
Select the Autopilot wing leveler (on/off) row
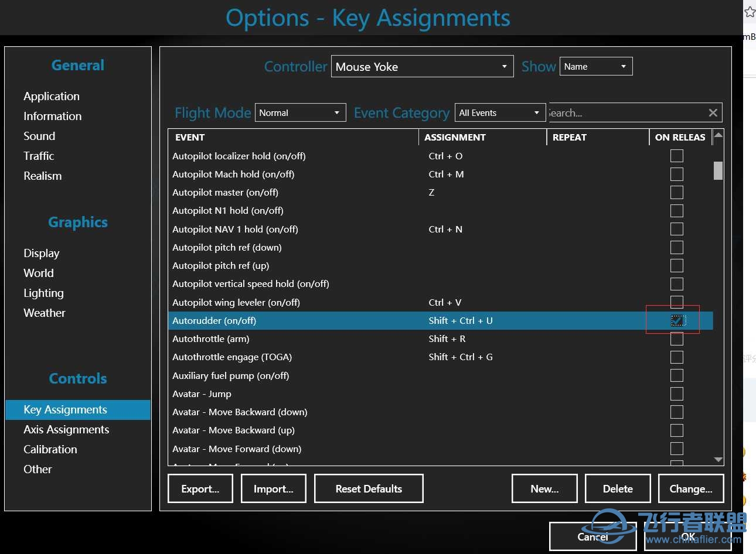441,302
